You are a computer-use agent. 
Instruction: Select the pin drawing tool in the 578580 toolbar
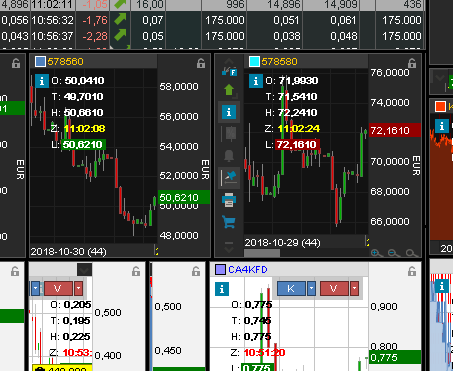click(229, 178)
